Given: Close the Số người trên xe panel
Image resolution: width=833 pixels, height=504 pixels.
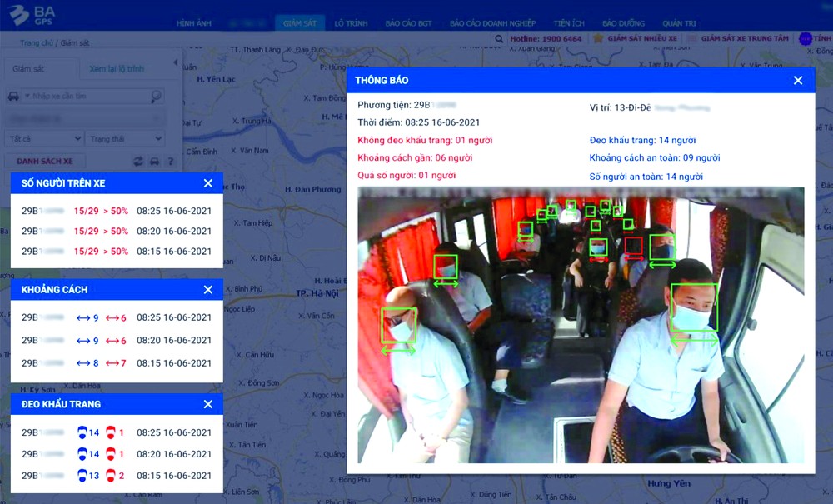Looking at the screenshot, I should 208,183.
